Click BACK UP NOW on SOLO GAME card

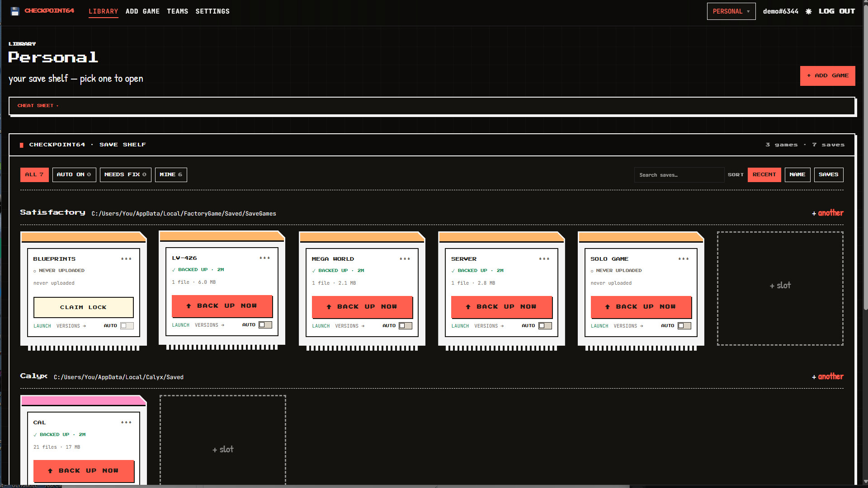(x=641, y=307)
